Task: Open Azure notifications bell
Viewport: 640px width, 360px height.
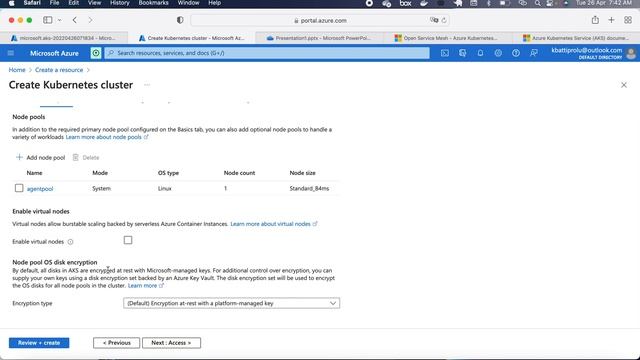Action: 480,53
